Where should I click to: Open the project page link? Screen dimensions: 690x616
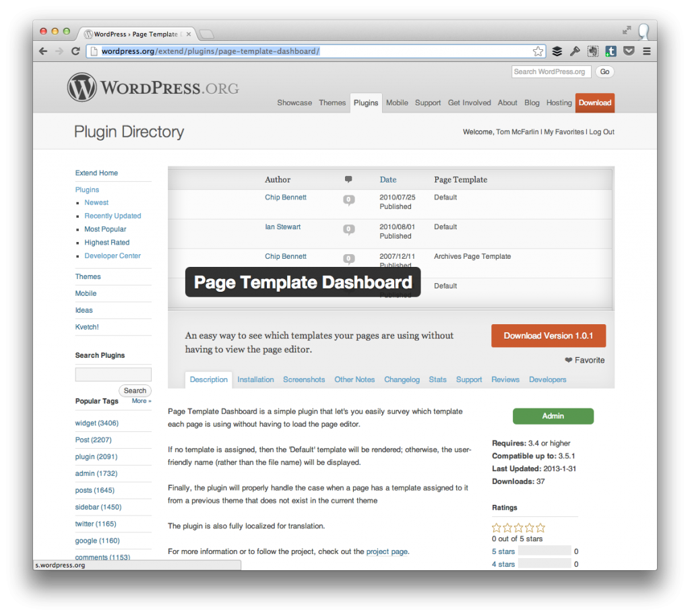pyautogui.click(x=387, y=551)
